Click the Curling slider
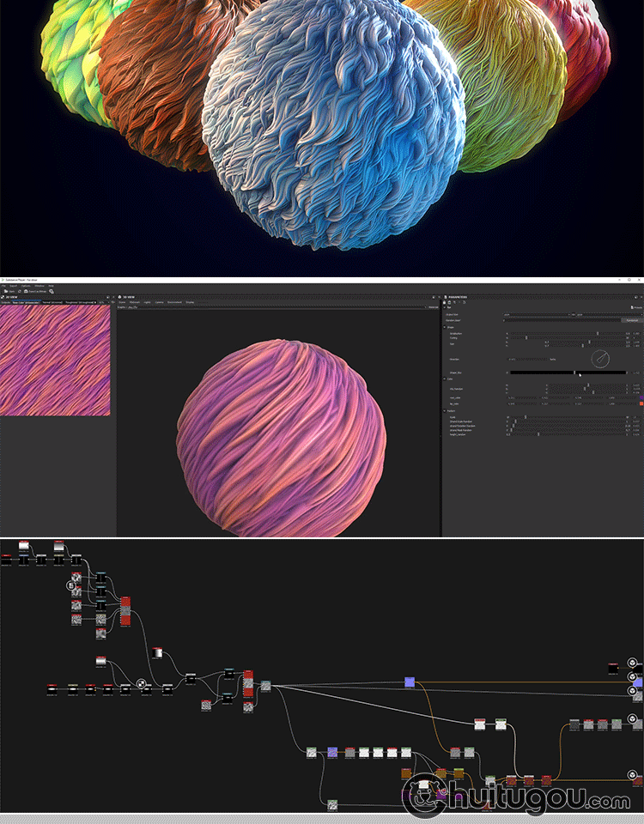 (568, 338)
